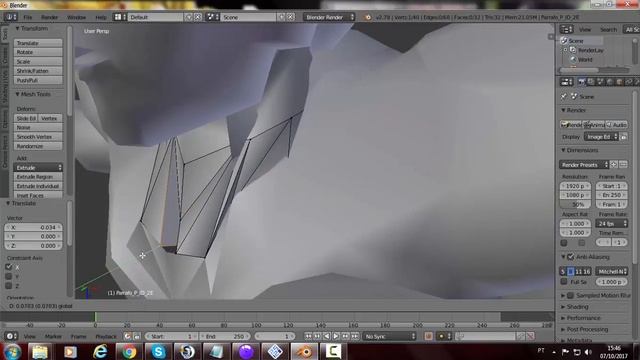Viewport: 640px width, 360px height.
Task: Open the Info editor type selector icon
Action: point(11,17)
